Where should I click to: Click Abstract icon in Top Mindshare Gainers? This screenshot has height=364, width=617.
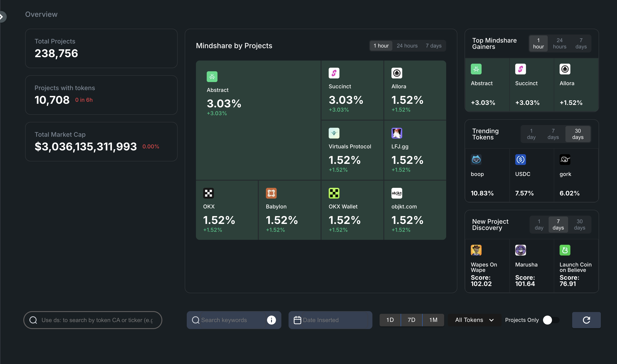coord(476,69)
